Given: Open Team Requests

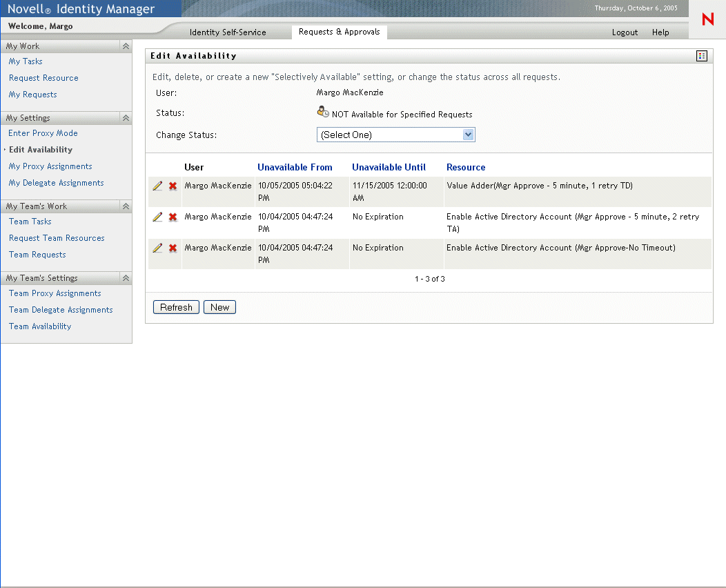Looking at the screenshot, I should (37, 255).
